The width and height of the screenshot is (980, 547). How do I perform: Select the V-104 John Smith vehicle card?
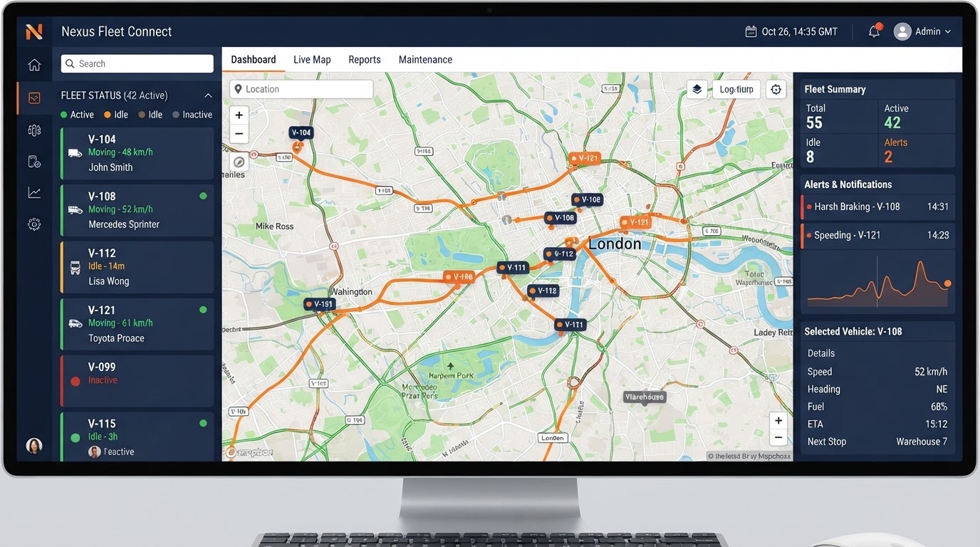(137, 153)
